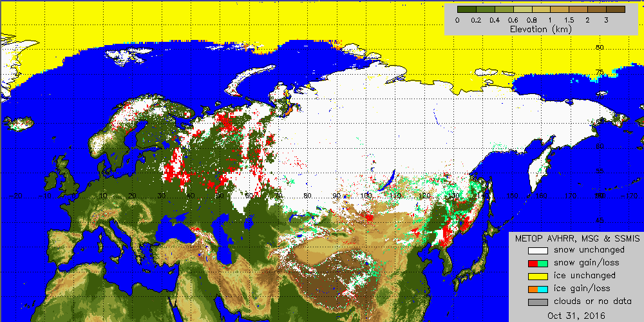644x322 pixels.
Task: Click the cyan half of ice gain/loss swatch
Action: coord(543,289)
